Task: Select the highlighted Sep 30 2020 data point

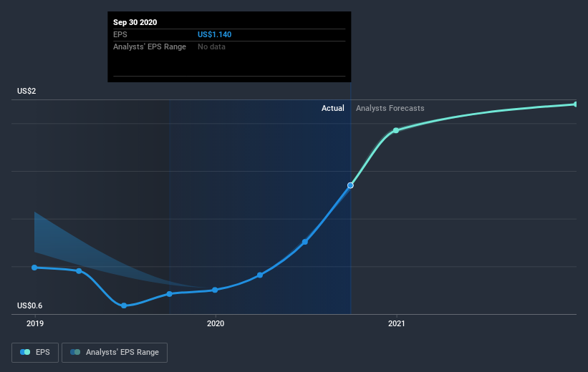Action: point(350,185)
